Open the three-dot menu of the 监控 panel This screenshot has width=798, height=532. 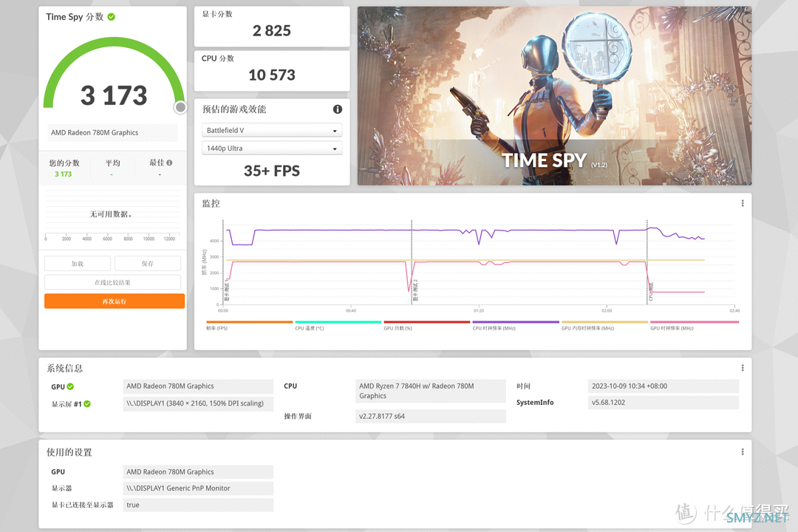tap(743, 203)
